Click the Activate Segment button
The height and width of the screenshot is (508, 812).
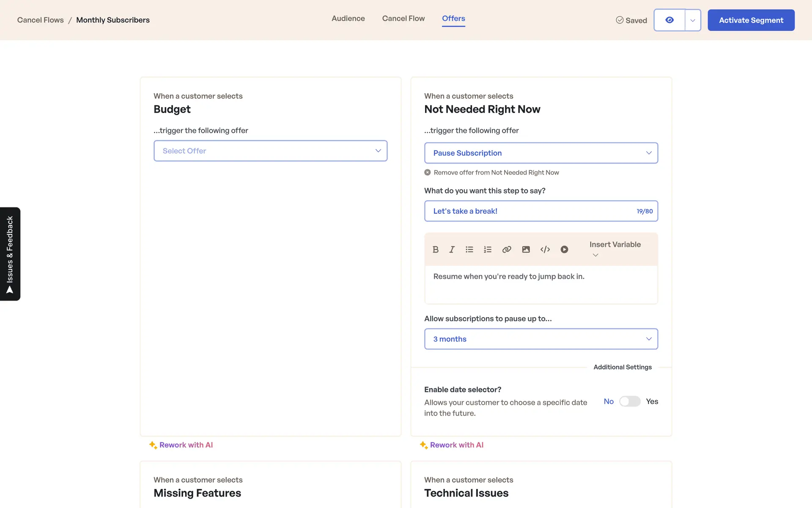(751, 20)
